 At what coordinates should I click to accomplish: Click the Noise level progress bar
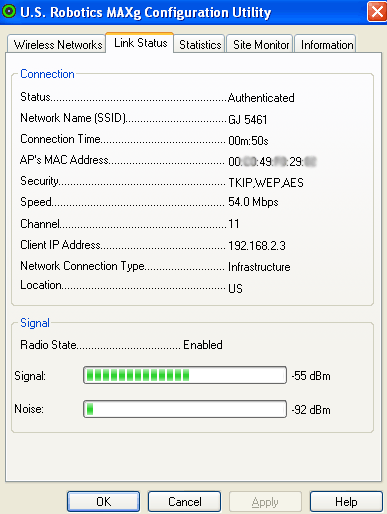click(185, 409)
